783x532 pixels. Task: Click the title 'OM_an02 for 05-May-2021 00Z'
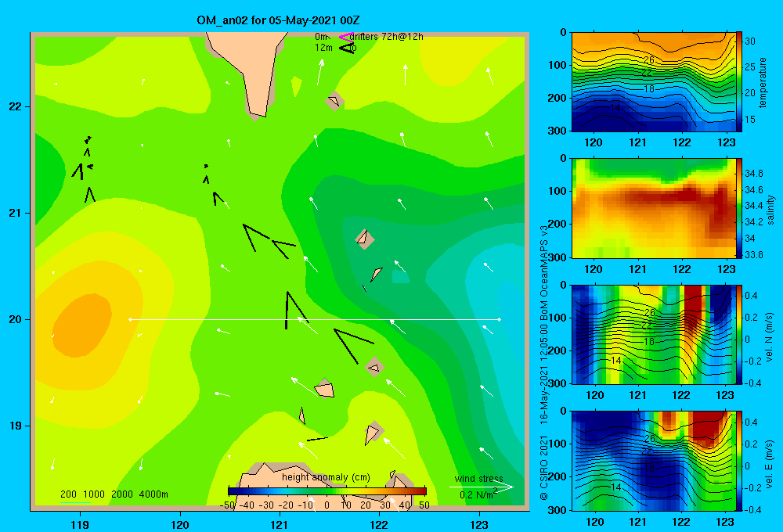278,20
